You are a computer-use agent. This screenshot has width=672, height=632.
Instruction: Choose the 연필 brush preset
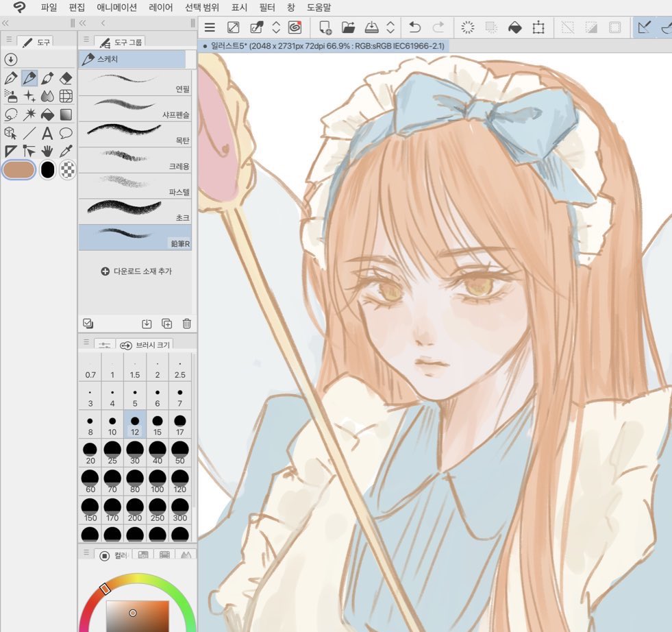point(135,83)
